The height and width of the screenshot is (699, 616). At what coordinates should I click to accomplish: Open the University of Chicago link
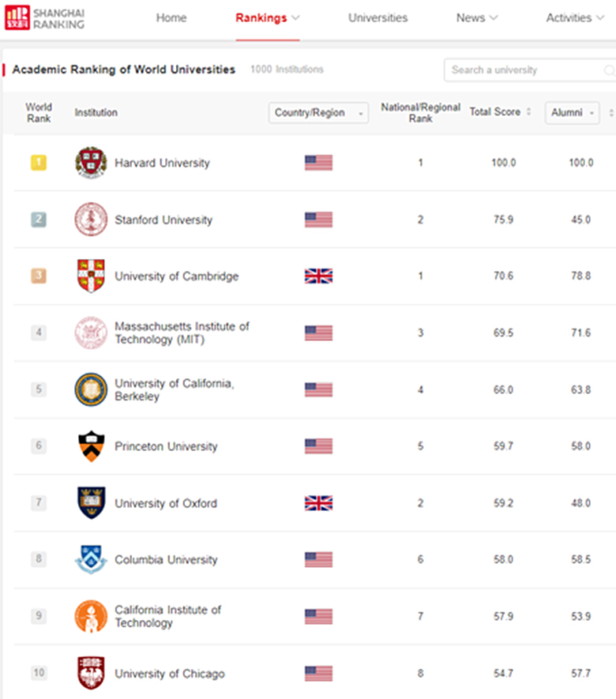click(170, 674)
